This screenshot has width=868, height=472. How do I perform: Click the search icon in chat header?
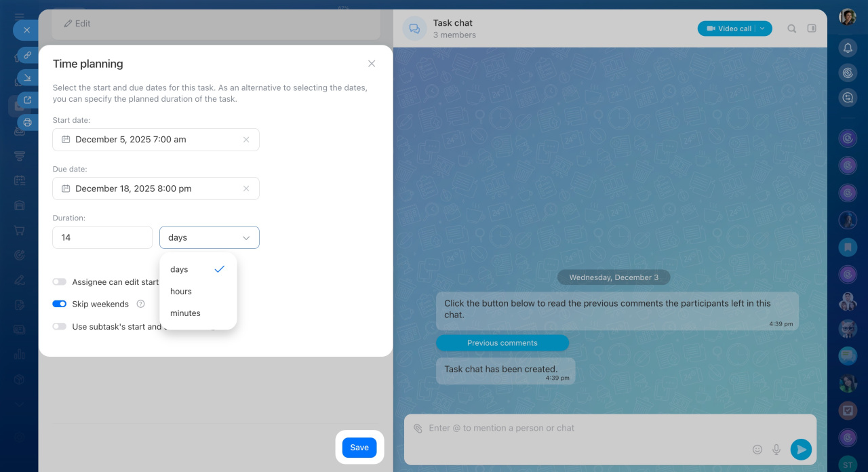791,28
